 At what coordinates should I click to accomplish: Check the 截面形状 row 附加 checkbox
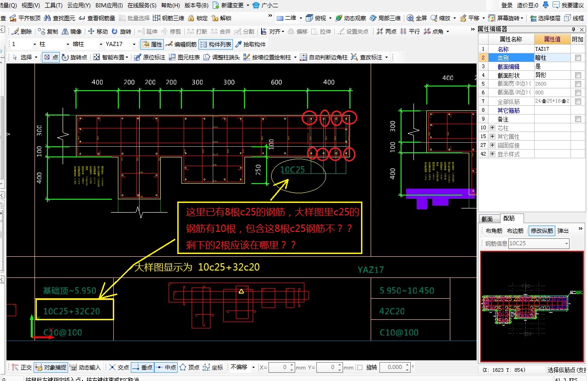[578, 75]
